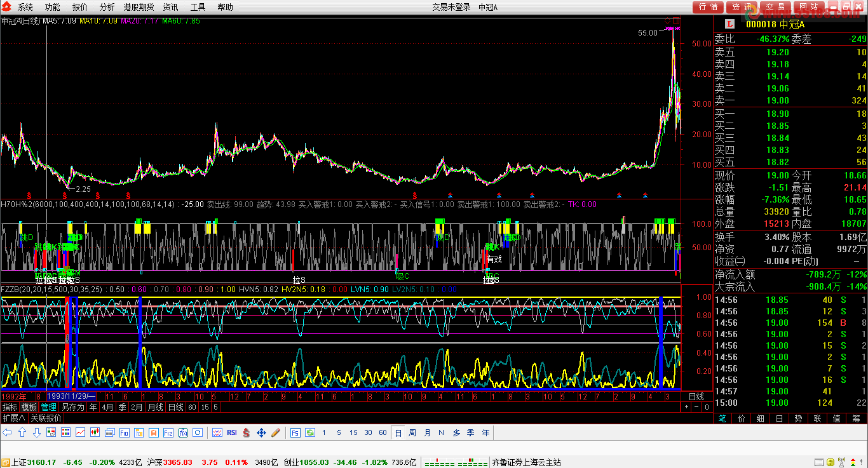Switch to the 联 tab in right panel
The width and height of the screenshot is (868, 468).
(818, 418)
